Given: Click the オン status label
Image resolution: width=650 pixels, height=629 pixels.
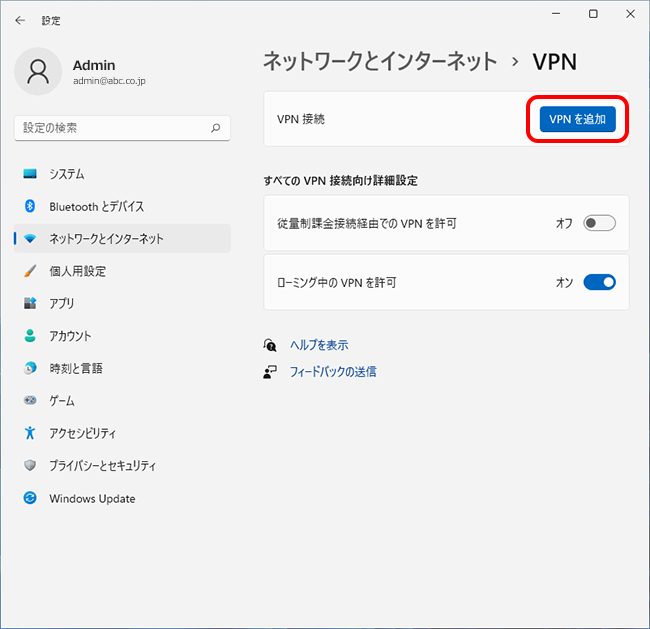Looking at the screenshot, I should [564, 282].
